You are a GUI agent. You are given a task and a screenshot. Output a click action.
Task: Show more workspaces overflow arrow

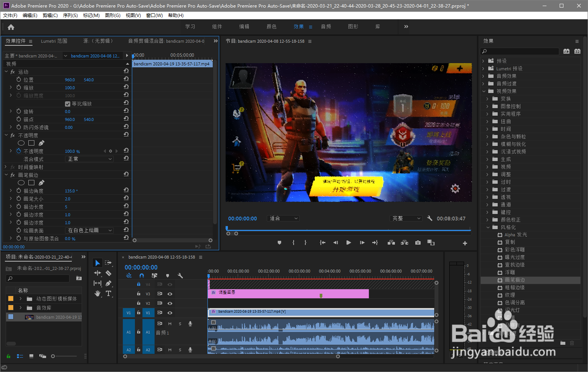(x=406, y=26)
